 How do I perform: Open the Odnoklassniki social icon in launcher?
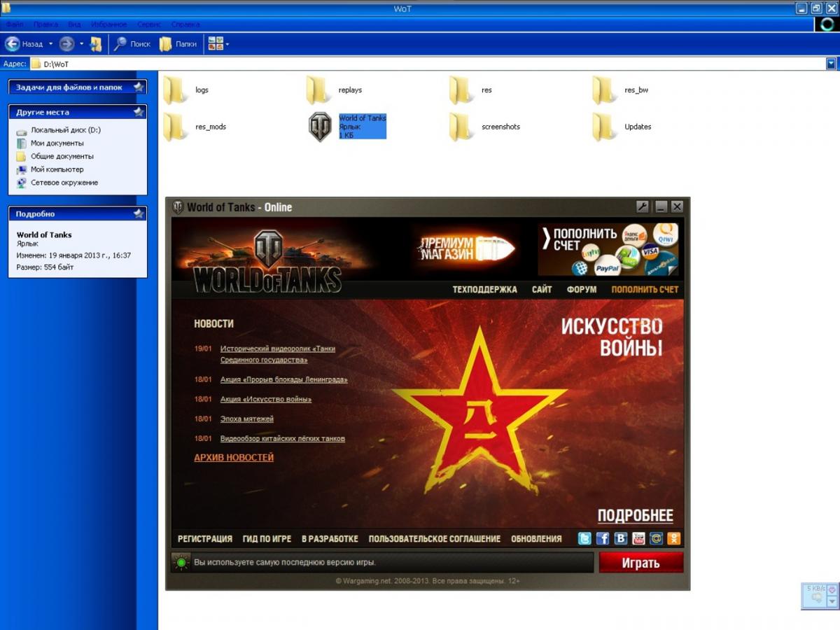[674, 538]
